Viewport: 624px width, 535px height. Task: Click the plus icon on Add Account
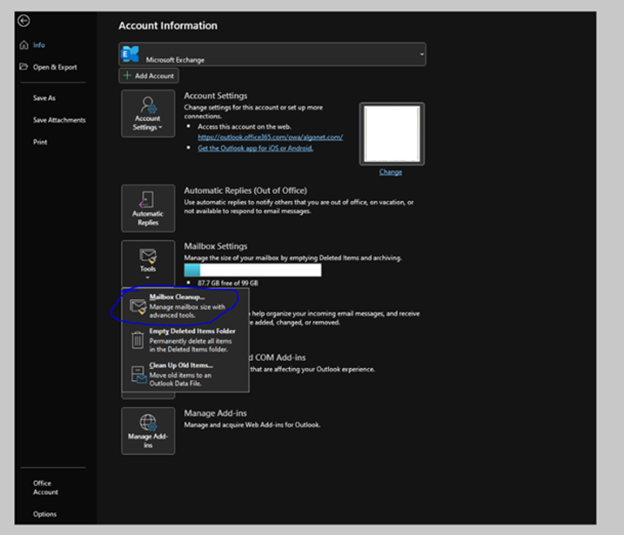127,75
